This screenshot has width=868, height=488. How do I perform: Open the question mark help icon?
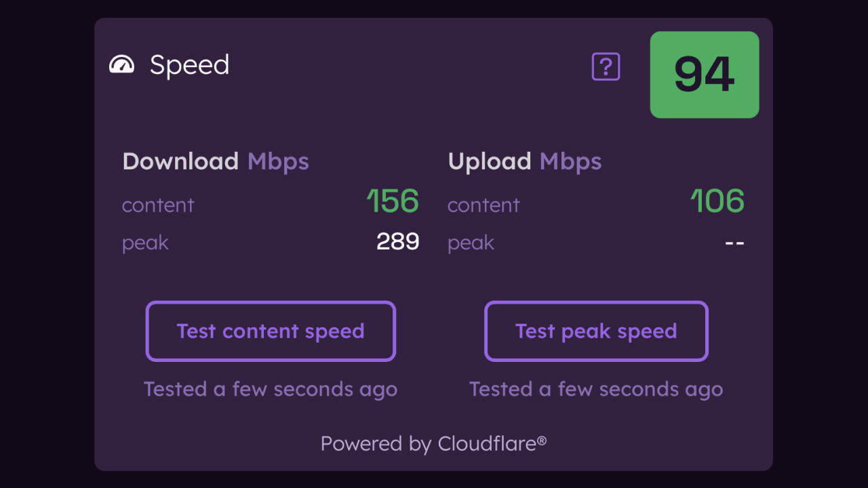606,67
